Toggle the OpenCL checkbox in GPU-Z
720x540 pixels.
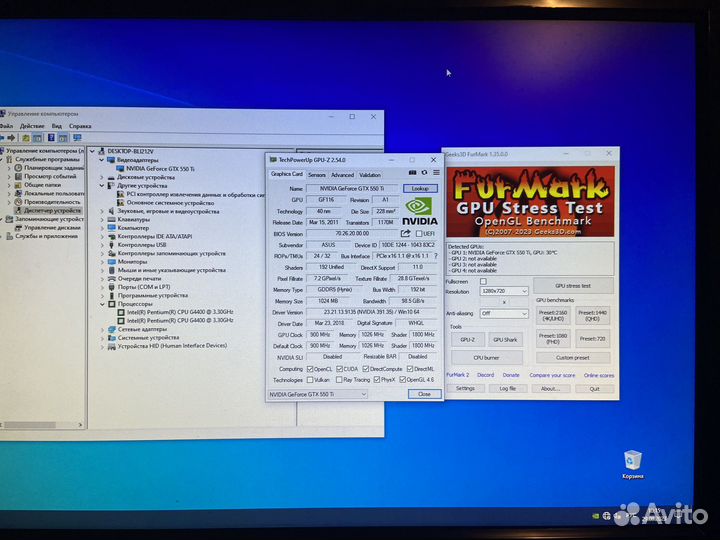pyautogui.click(x=312, y=369)
